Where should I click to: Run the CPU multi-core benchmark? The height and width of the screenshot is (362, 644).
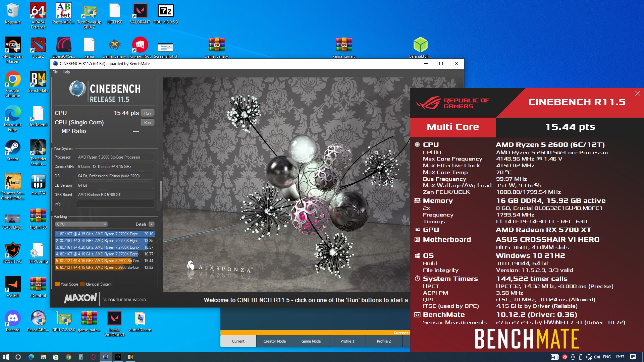[x=147, y=113]
